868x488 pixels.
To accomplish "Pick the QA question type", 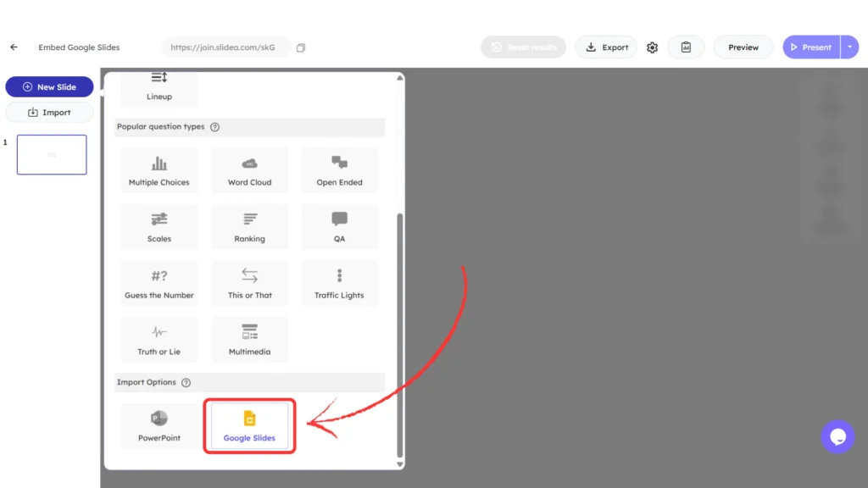I will click(339, 226).
